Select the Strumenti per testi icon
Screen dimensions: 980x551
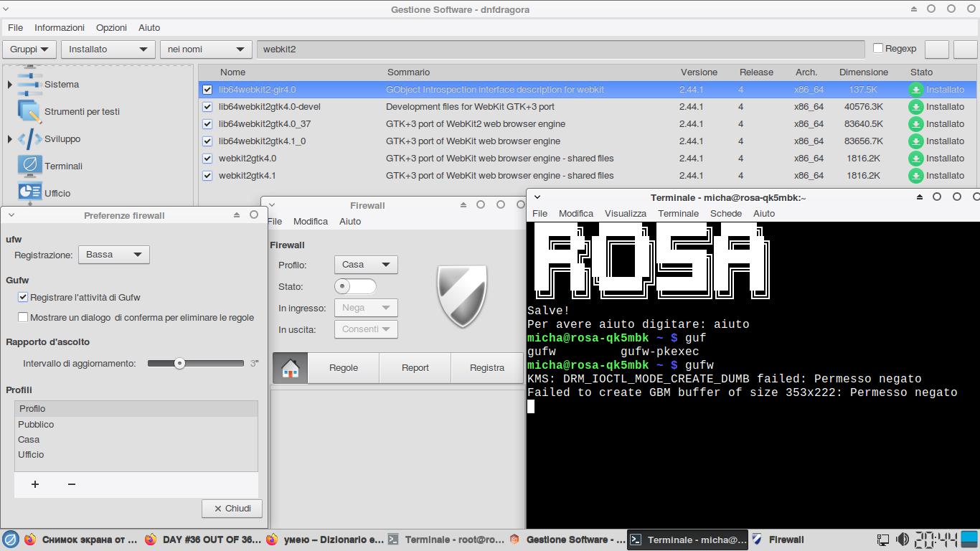click(29, 111)
